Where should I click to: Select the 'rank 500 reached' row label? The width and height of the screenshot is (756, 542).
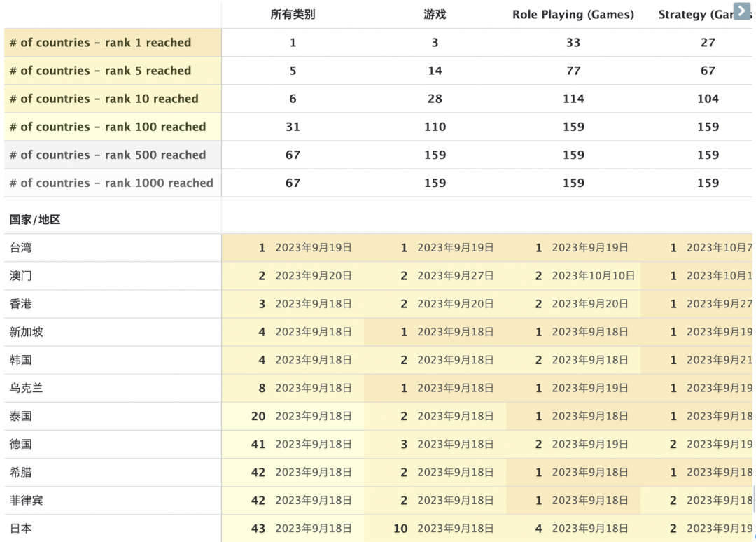point(107,155)
